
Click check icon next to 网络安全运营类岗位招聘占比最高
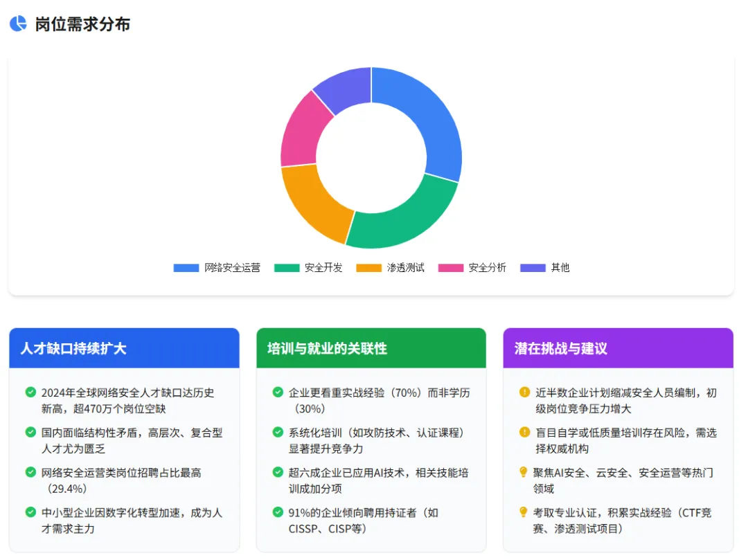(30, 472)
